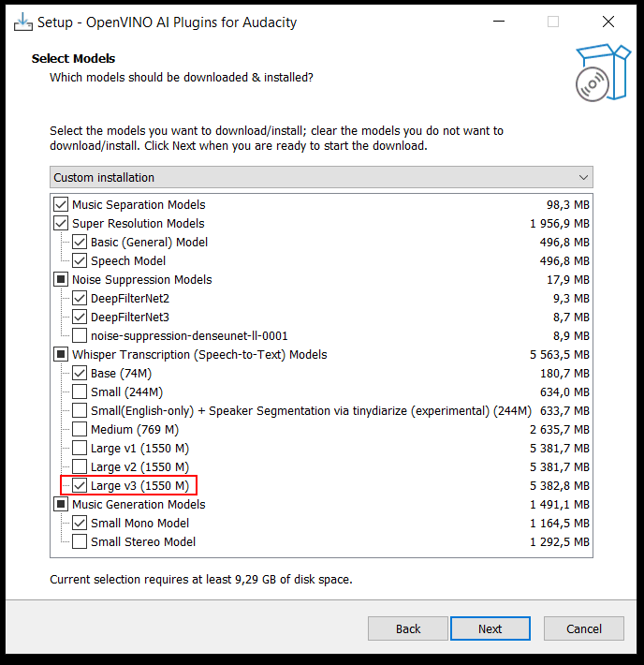Click the box-and-disc installer graphic icon
644x665 pixels.
603,72
